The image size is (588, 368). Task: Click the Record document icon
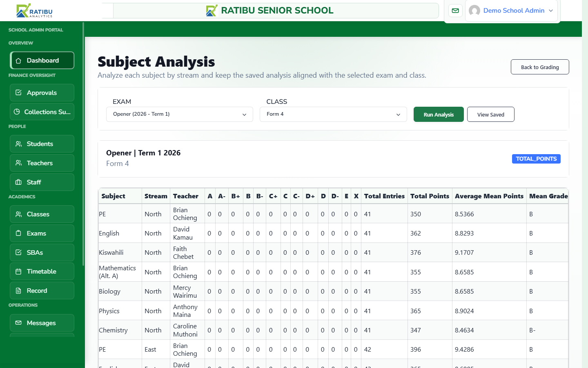18,291
